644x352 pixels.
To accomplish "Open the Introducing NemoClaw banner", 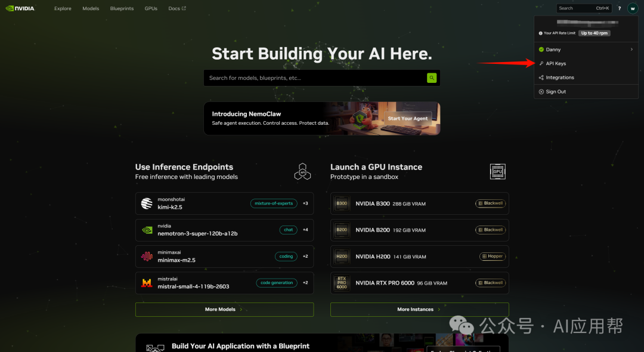I will [x=322, y=118].
